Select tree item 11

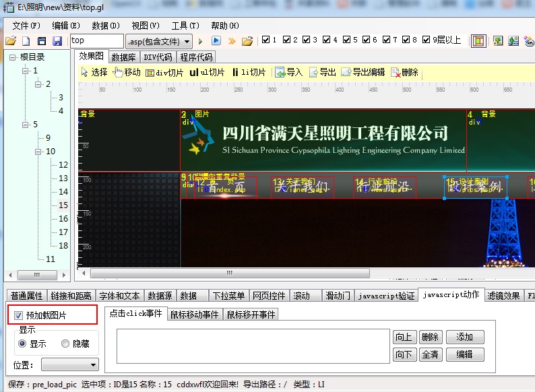click(51, 259)
